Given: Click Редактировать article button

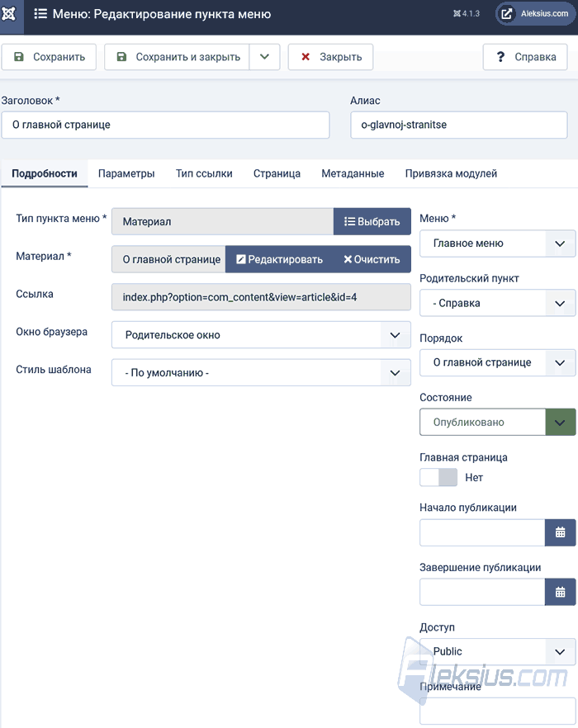Looking at the screenshot, I should point(279,259).
